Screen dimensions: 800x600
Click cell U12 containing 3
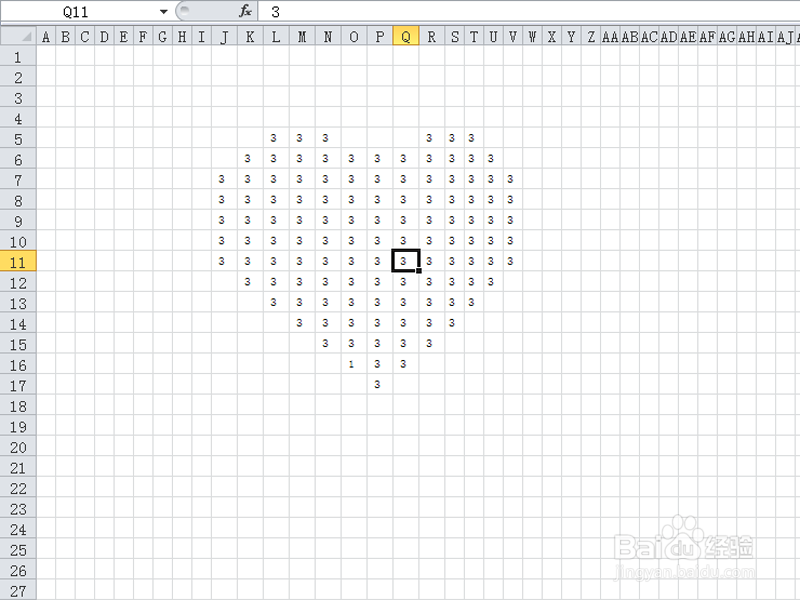coord(493,282)
